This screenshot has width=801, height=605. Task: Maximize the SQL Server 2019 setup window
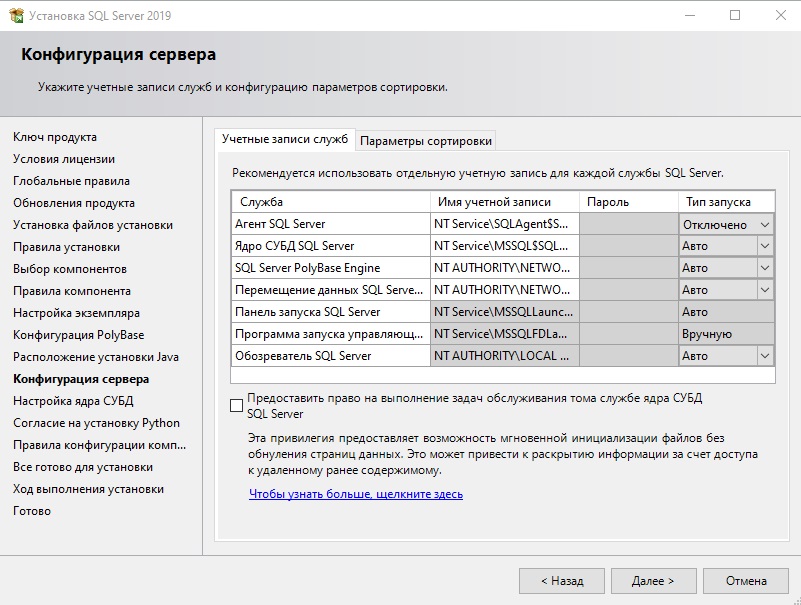click(x=735, y=15)
